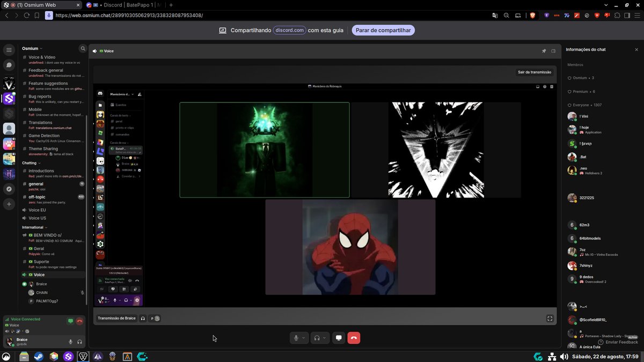Close the chat information panel
This screenshot has width=644, height=362.
[x=636, y=49]
